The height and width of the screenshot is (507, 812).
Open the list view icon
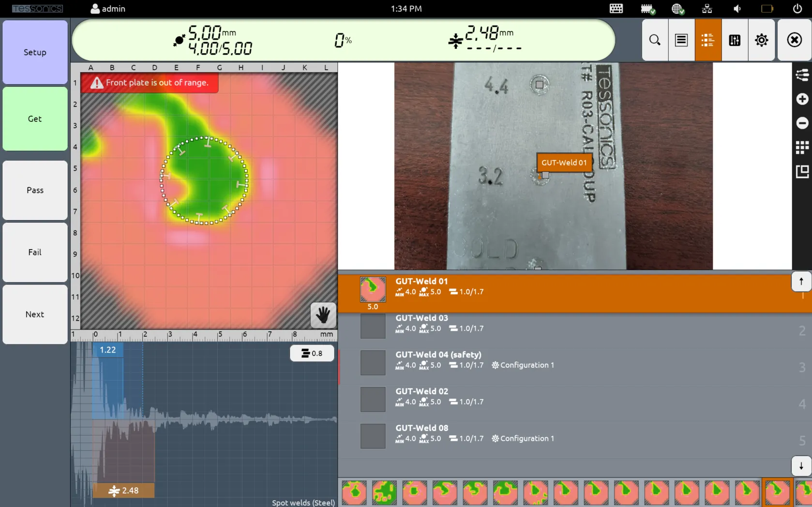(x=681, y=40)
